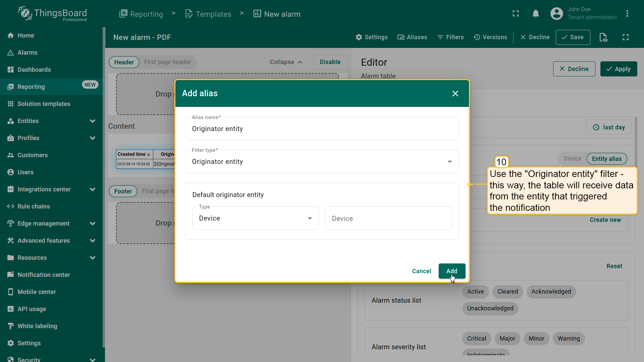644x362 pixels.
Task: Click the PDF preview document icon
Action: (603, 37)
